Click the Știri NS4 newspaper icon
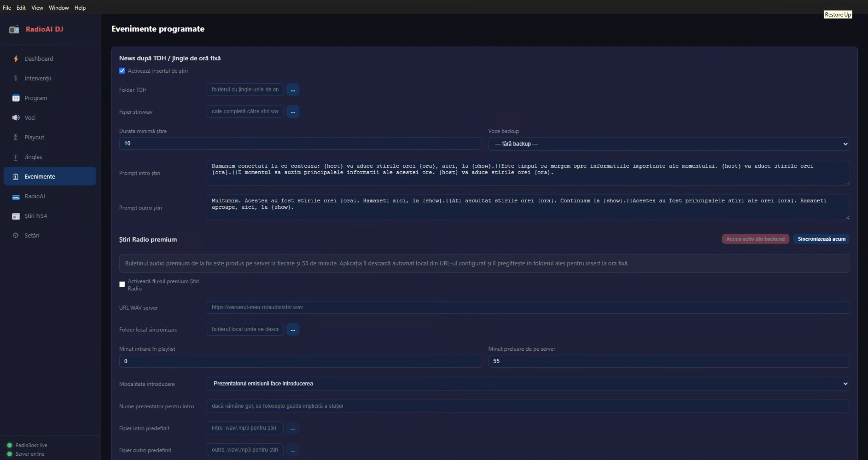The height and width of the screenshot is (460, 868). (16, 216)
